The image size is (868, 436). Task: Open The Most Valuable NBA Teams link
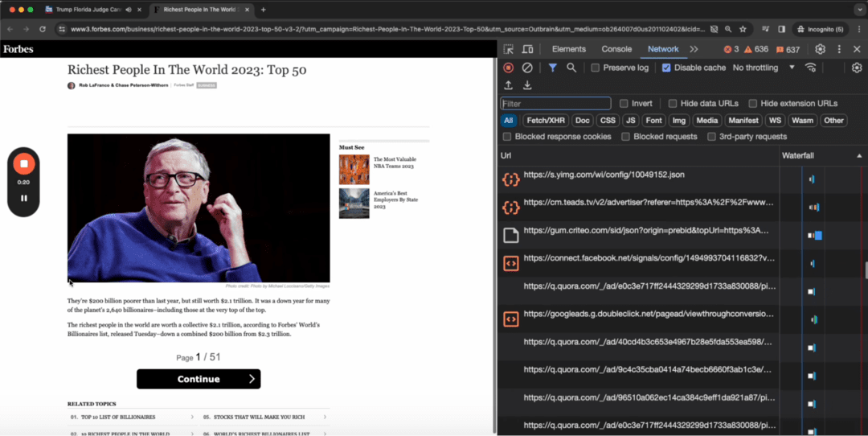(x=394, y=162)
